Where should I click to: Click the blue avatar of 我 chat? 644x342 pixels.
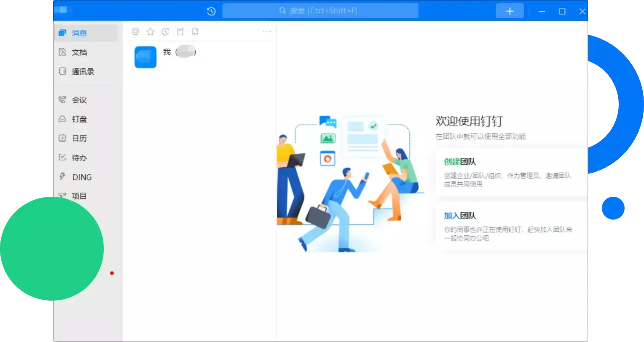click(x=146, y=57)
